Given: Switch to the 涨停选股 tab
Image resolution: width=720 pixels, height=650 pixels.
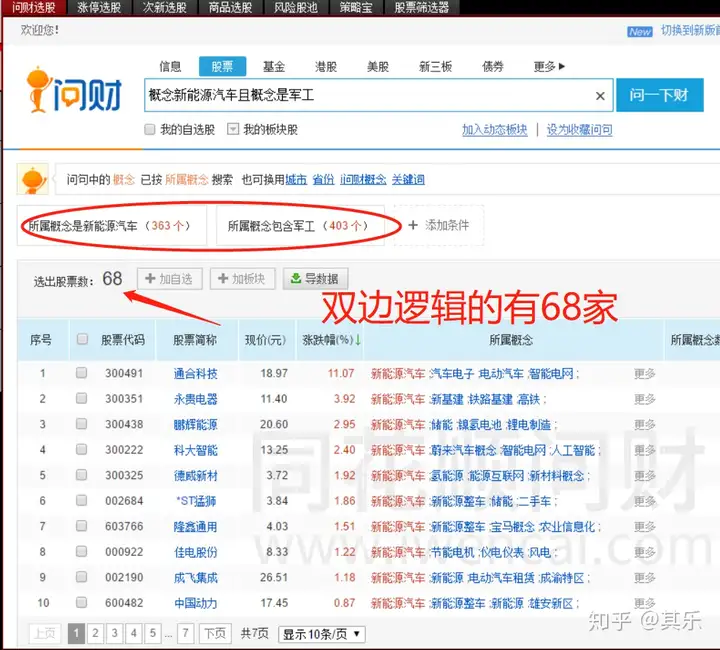Looking at the screenshot, I should pyautogui.click(x=99, y=7).
